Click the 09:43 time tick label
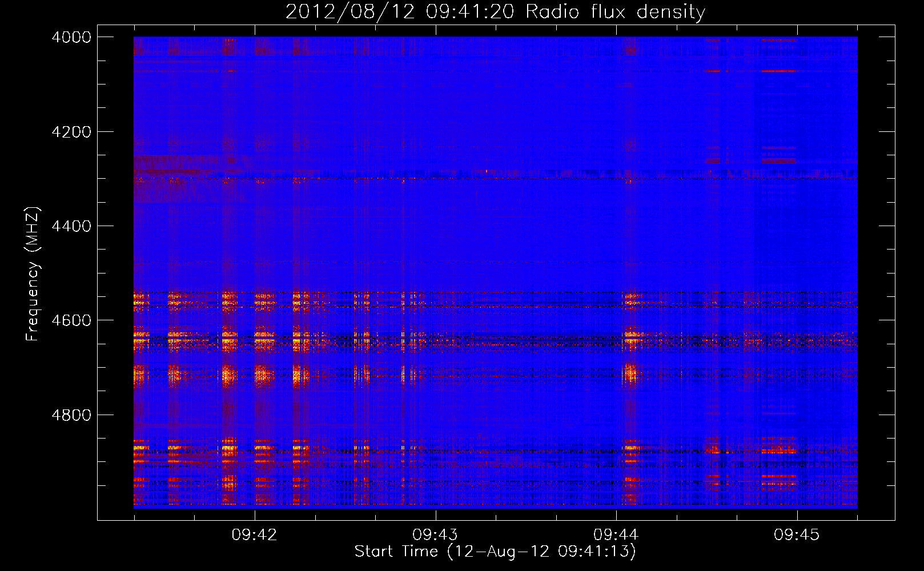This screenshot has height=571, width=924. point(435,535)
